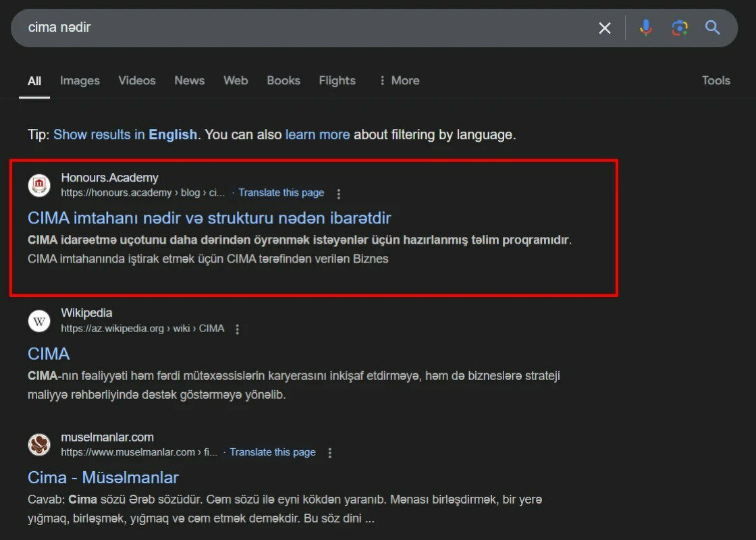Click inside the search input field

tap(304, 28)
